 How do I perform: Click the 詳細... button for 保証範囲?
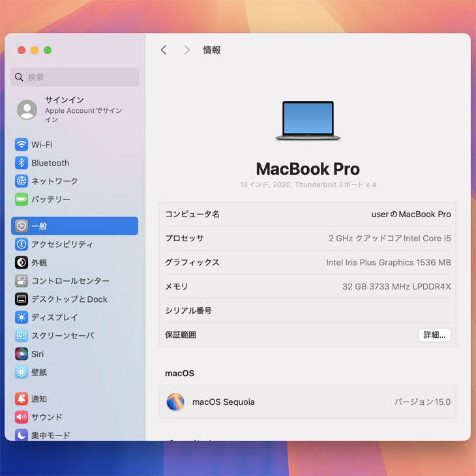pos(434,335)
